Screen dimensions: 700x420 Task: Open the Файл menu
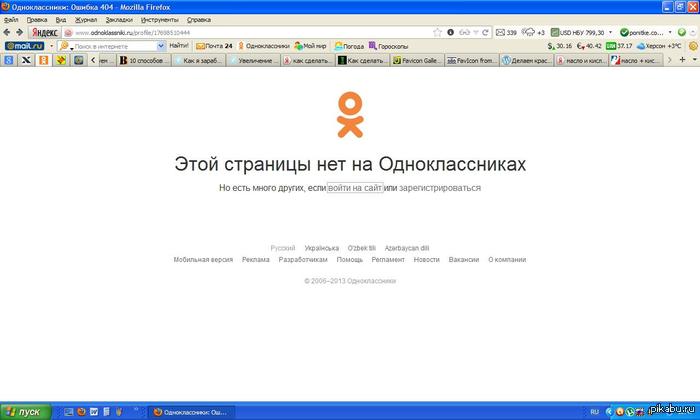tap(11, 20)
